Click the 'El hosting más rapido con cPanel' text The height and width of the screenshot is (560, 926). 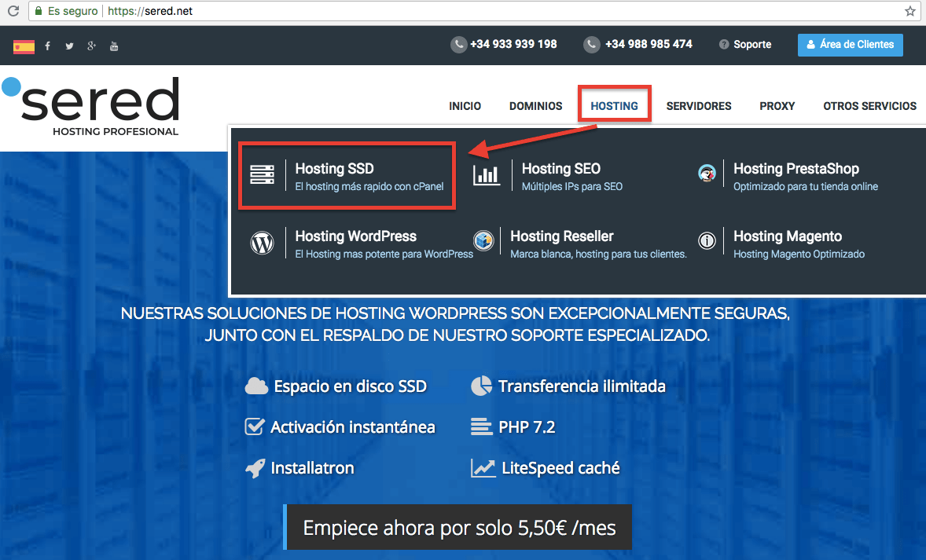click(369, 186)
